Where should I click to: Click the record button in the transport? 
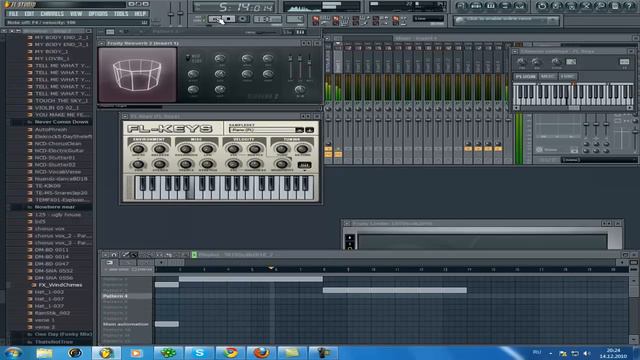[x=242, y=19]
